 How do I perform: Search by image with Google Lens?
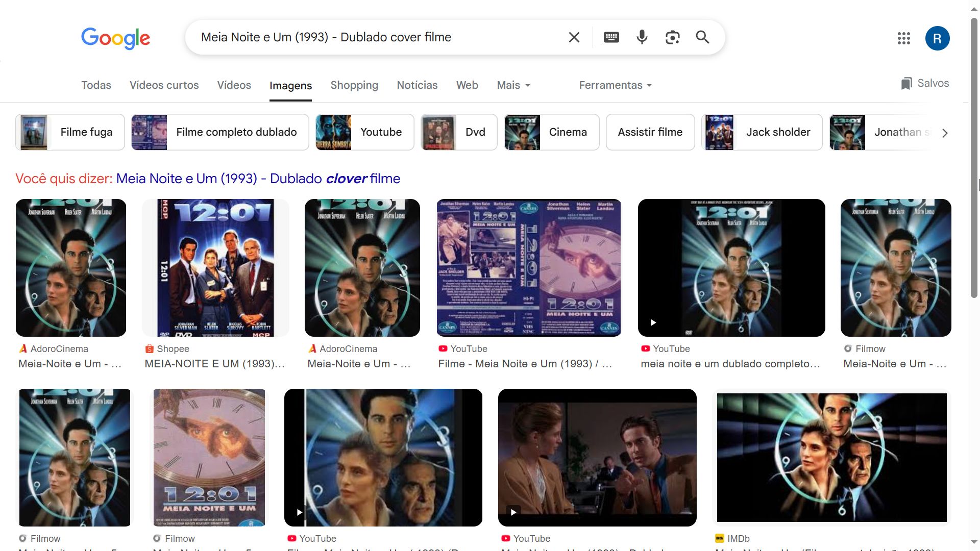[672, 37]
